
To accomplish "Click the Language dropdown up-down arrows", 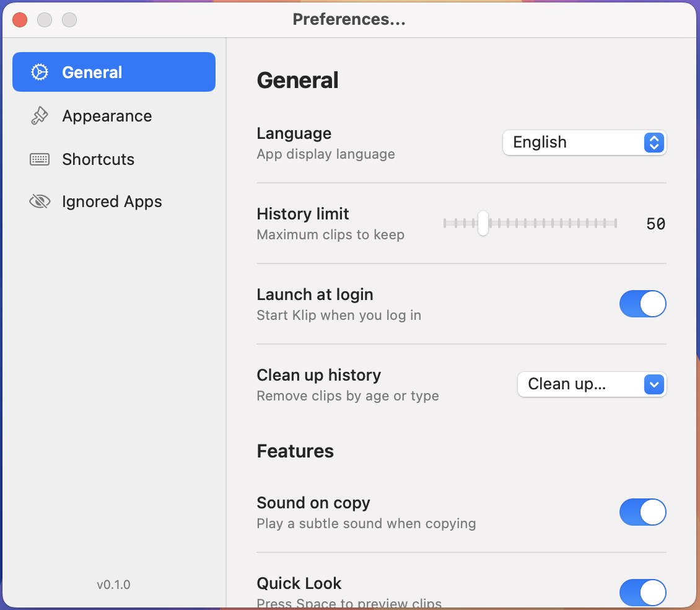I will coord(654,143).
